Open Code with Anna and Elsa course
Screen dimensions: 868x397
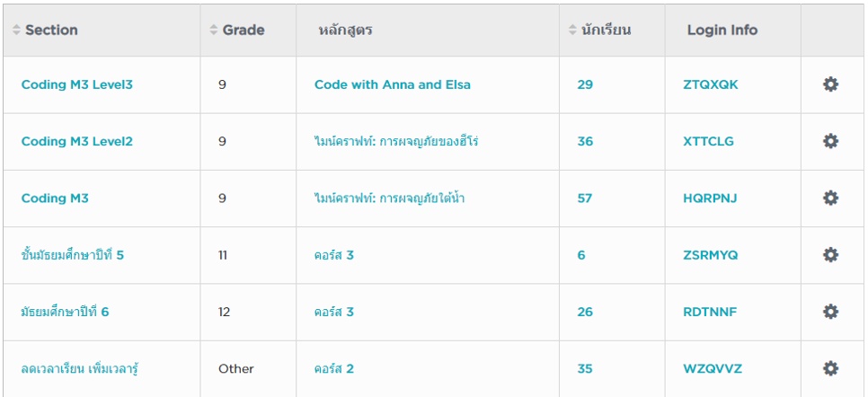pos(393,84)
